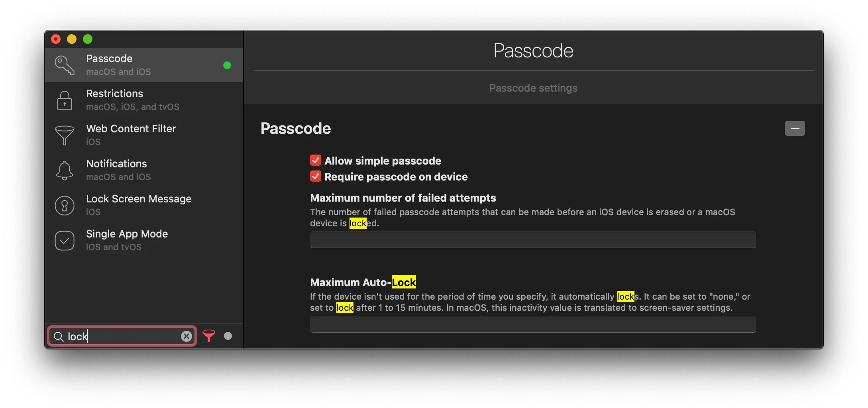Click the Lock Screen Message keyhole icon
The image size is (868, 408).
click(x=65, y=205)
